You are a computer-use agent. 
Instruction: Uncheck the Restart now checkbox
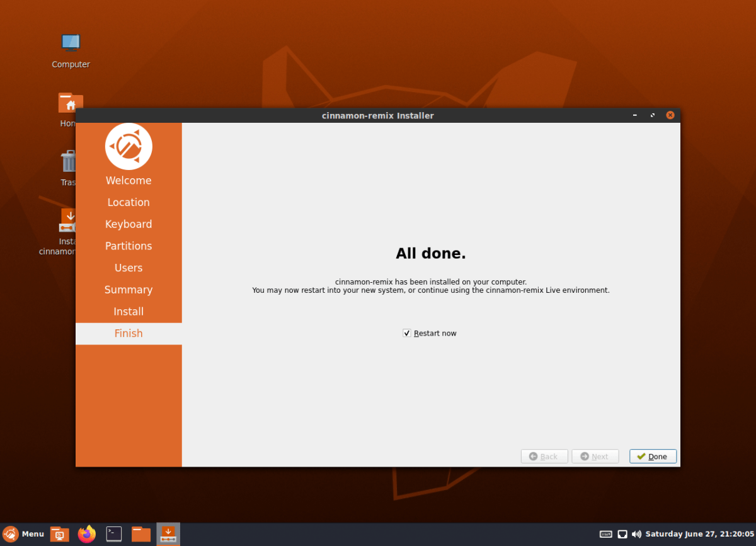click(407, 333)
